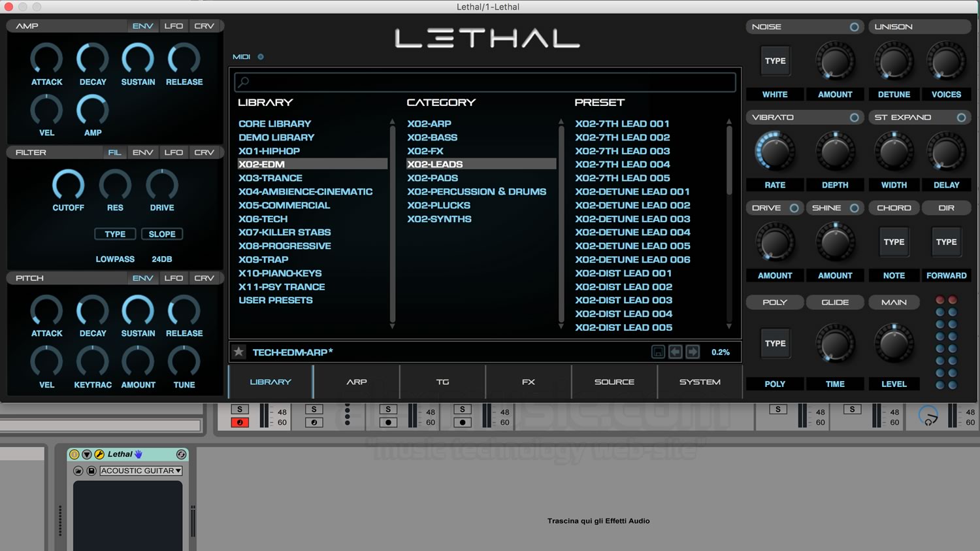980x551 pixels.
Task: Go to previous preset with the left arrow
Action: click(x=675, y=352)
